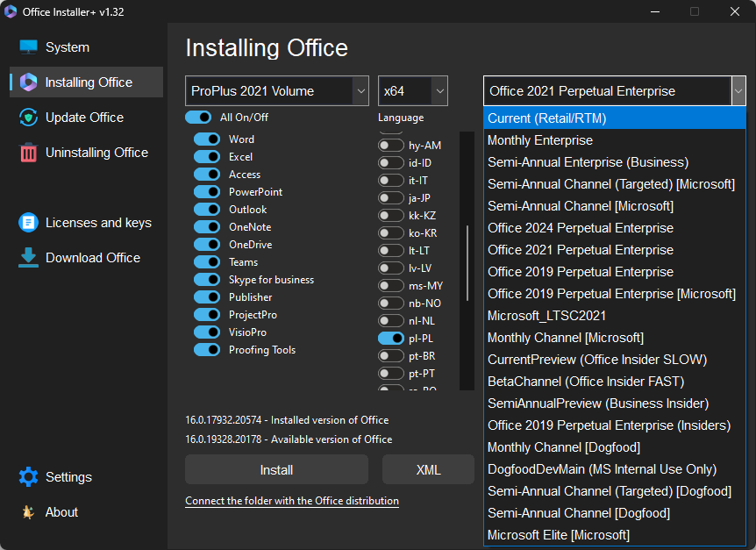756x550 pixels.
Task: Open the Settings page
Action: (x=86, y=476)
